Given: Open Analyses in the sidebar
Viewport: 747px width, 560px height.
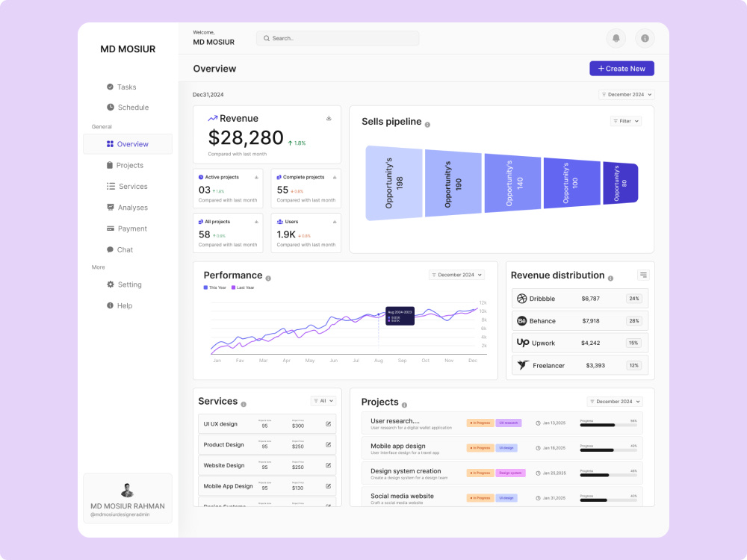Looking at the screenshot, I should click(127, 208).
